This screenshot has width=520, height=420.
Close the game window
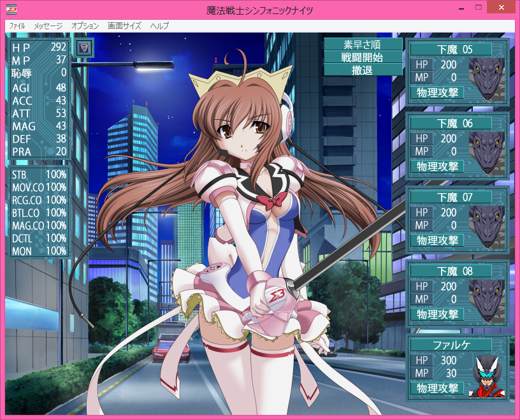tap(501, 7)
